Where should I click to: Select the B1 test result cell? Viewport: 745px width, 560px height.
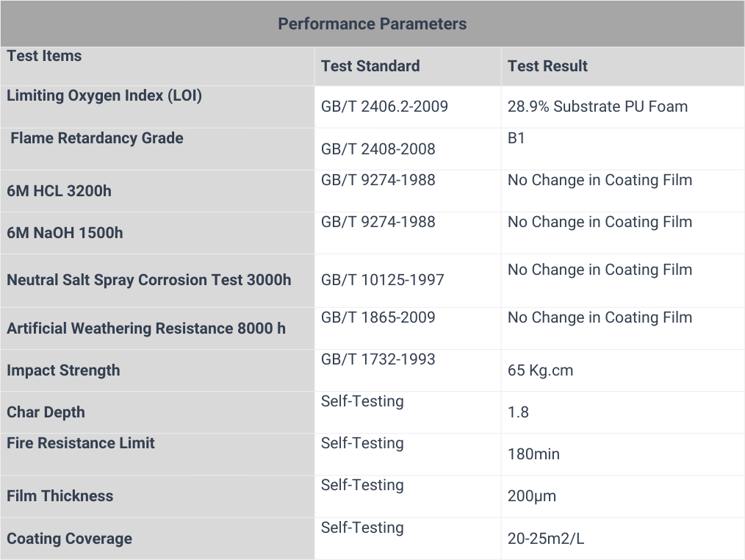517,138
